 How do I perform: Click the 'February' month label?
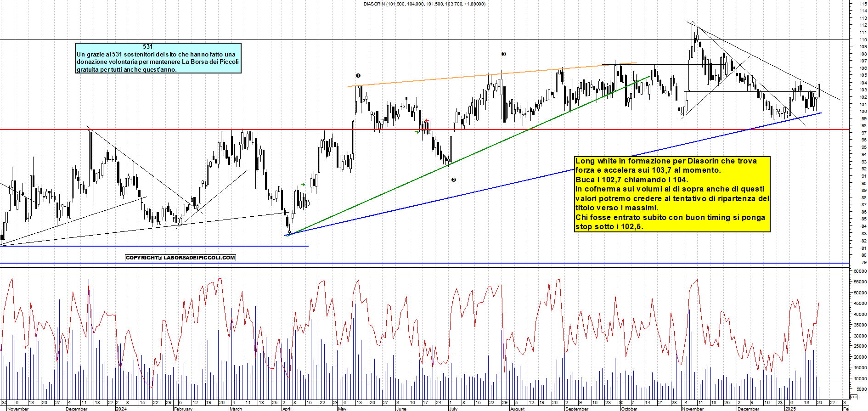[183, 409]
